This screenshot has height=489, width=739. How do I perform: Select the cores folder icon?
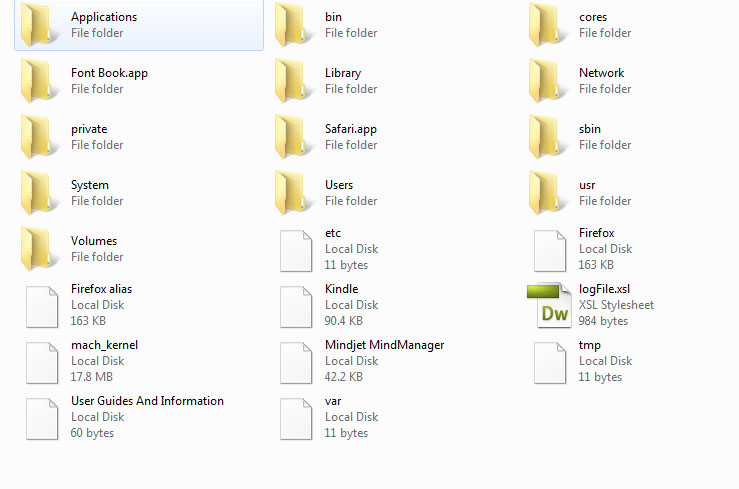tap(549, 24)
